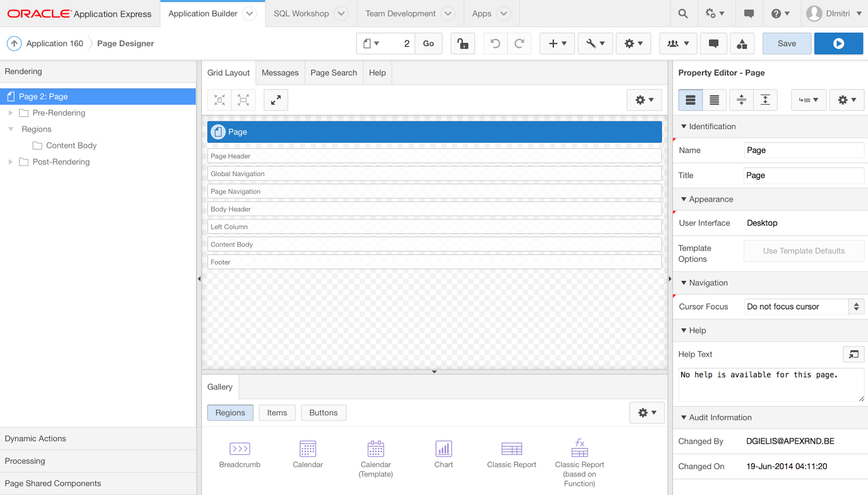Show all properties in Property Editor
This screenshot has width=868, height=495.
(714, 100)
